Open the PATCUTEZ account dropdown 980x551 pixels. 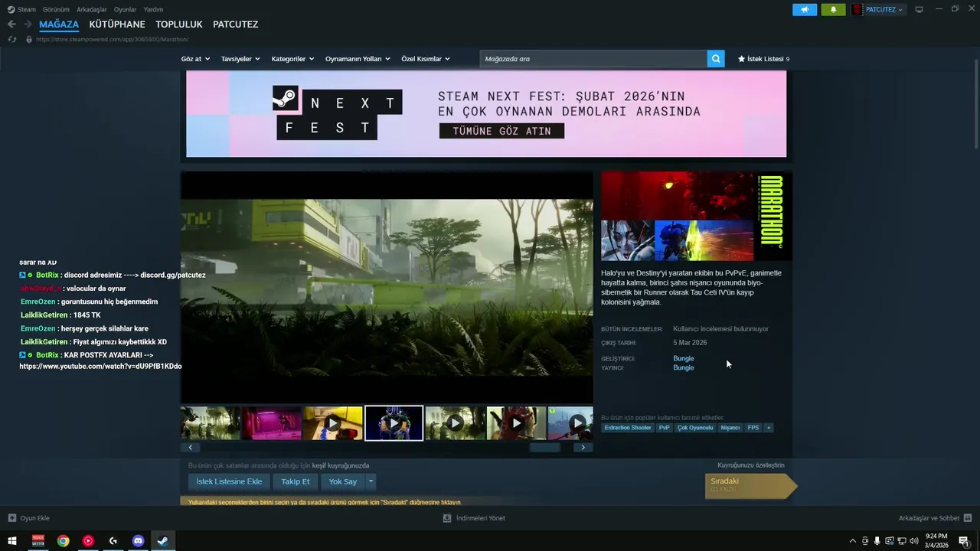(x=884, y=10)
